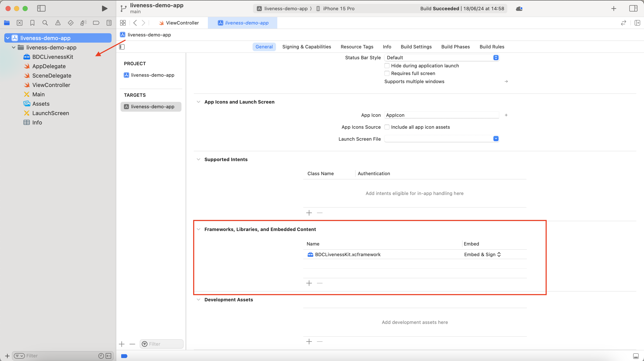Collapse the root liveness-demo-app project
Viewport: 644px width, 361px height.
coord(8,38)
